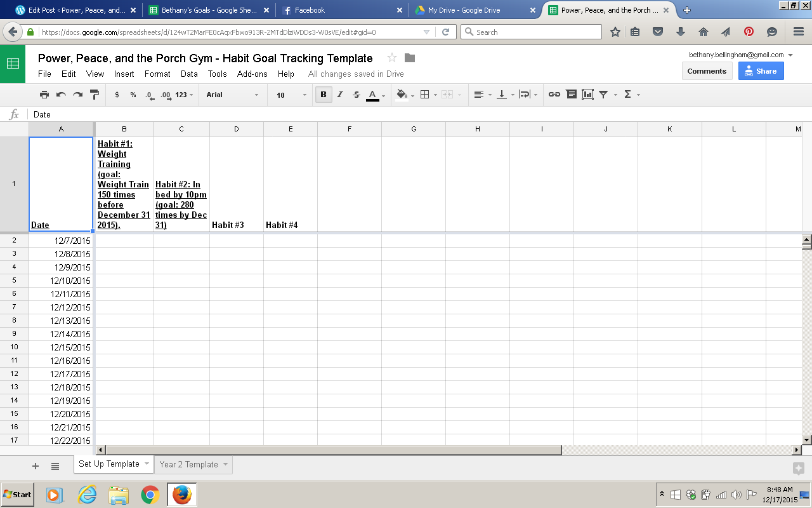Click the blue Share button
812x508 pixels.
761,71
